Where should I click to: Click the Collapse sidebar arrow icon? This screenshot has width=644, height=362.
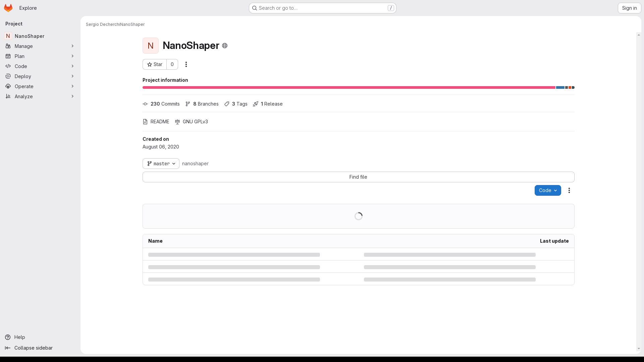8,348
